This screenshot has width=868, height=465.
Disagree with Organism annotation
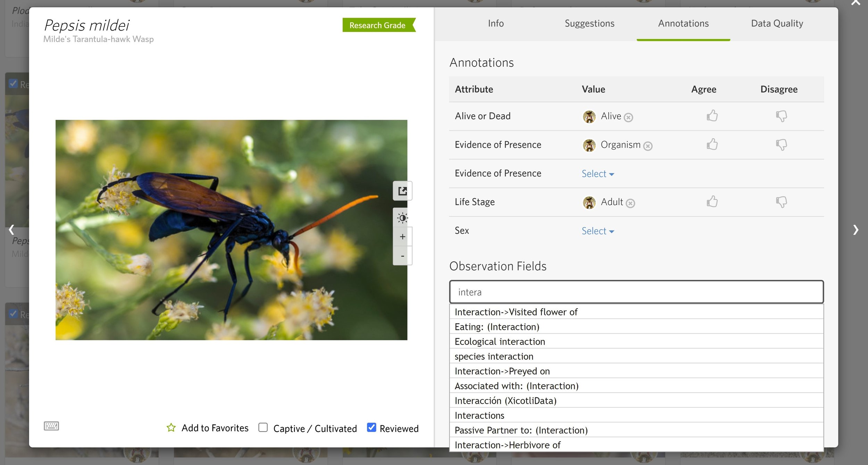781,144
